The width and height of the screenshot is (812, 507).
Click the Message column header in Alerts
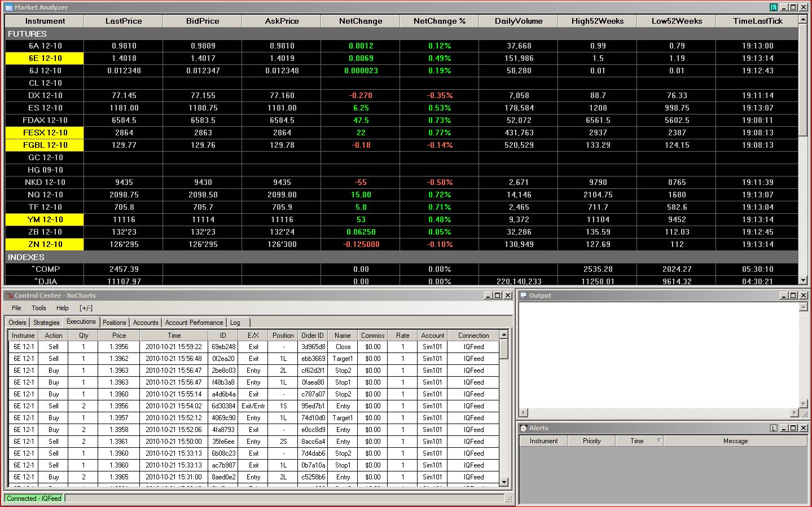735,441
